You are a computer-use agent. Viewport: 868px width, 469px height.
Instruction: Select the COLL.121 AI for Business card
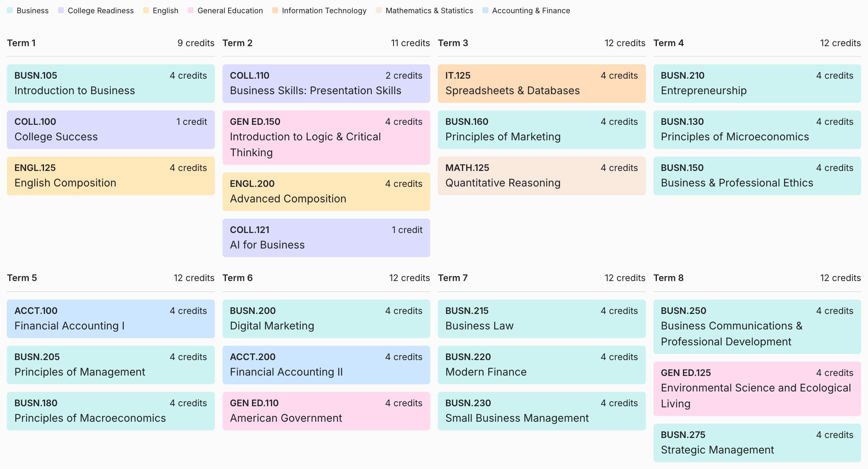326,238
